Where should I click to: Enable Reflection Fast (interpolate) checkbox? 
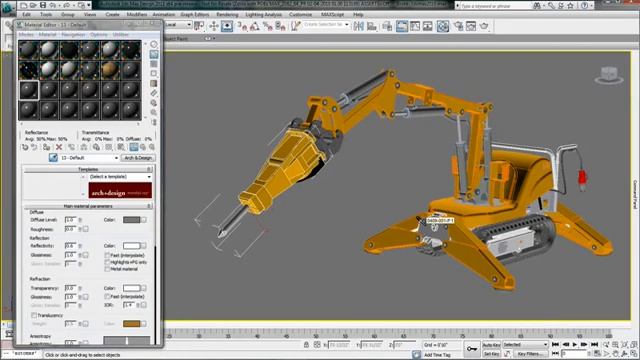tap(107, 255)
